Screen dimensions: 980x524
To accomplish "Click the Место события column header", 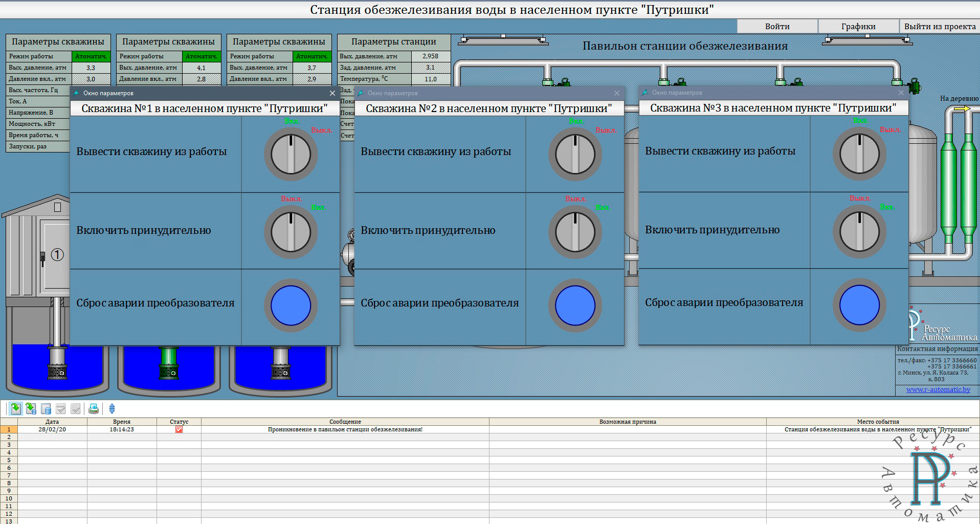I will click(873, 422).
